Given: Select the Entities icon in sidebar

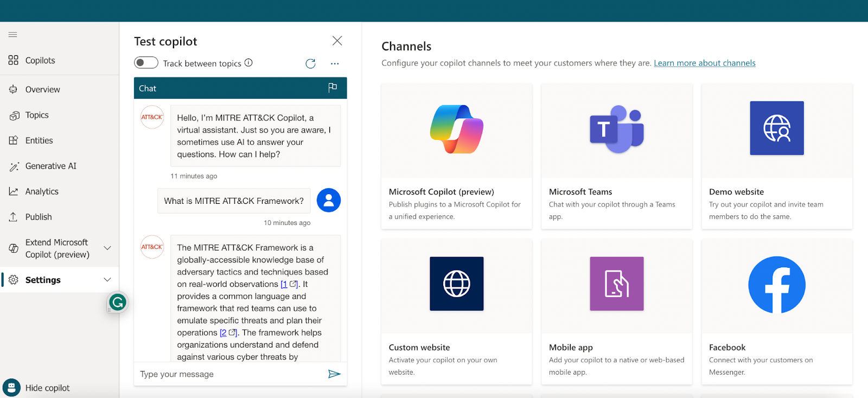Looking at the screenshot, I should 14,140.
